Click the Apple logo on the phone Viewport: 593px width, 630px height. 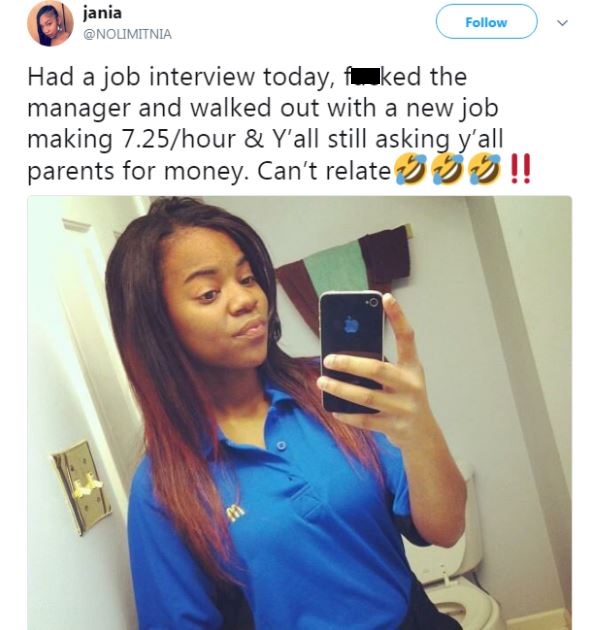tap(352, 324)
